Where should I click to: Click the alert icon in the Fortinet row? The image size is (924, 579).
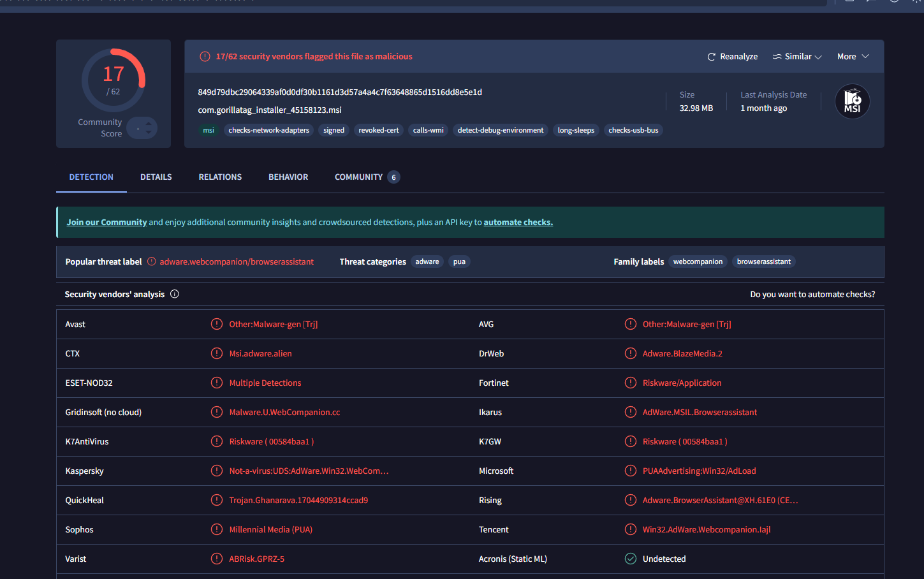click(x=631, y=383)
